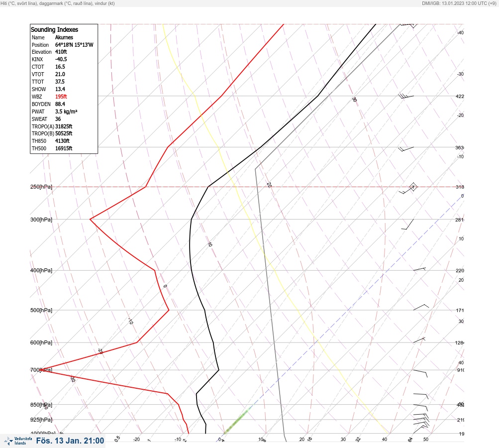Click the Hiti, daggarmark, vindur chart caption

click(58, 3)
